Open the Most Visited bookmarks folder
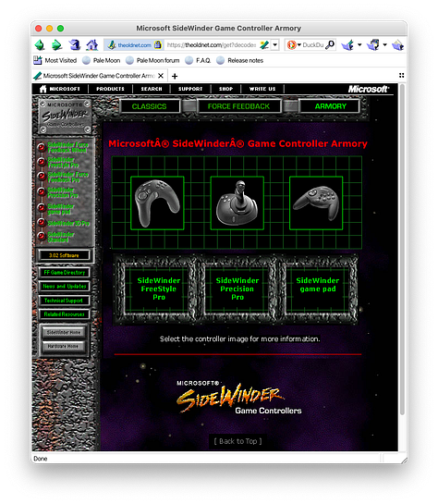Image resolution: width=438 pixels, height=504 pixels. (x=55, y=60)
